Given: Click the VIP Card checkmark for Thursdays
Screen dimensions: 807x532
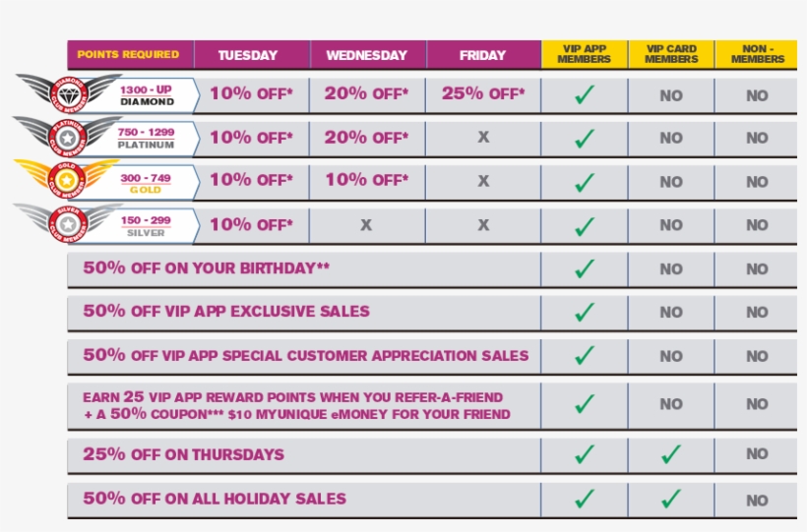Looking at the screenshot, I should [671, 454].
